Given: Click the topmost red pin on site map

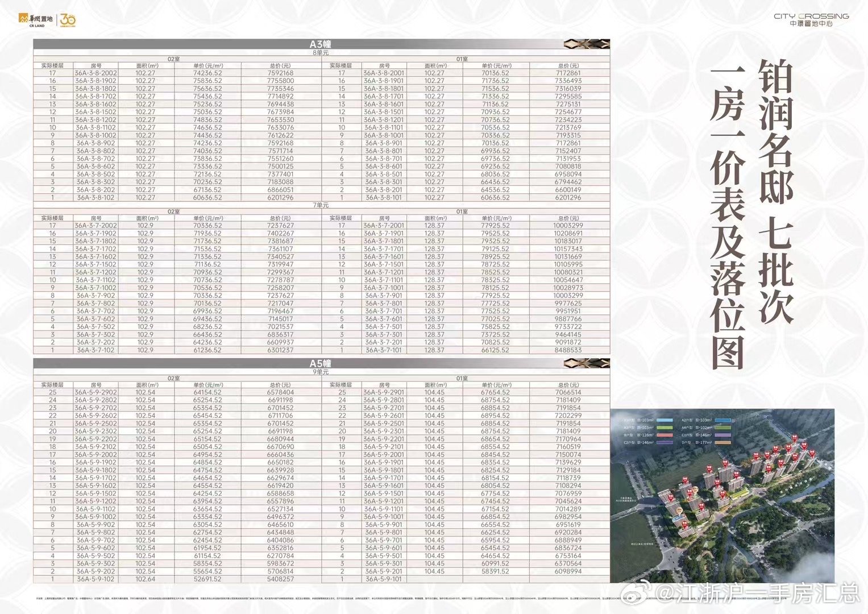Looking at the screenshot, I should 795,437.
